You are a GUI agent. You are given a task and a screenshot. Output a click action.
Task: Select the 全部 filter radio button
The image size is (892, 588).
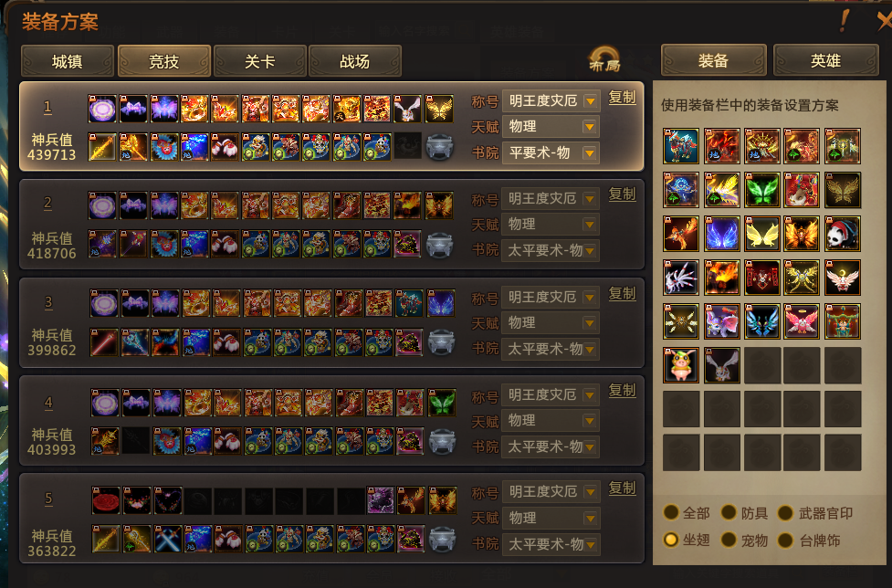(671, 512)
